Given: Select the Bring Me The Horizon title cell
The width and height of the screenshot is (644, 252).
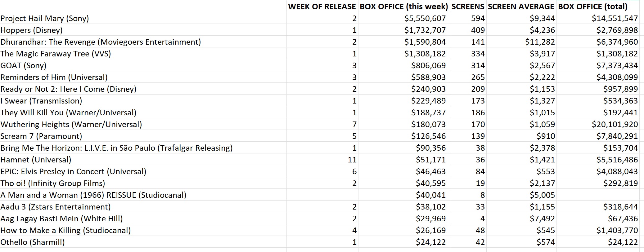Looking at the screenshot, I should tap(116, 148).
